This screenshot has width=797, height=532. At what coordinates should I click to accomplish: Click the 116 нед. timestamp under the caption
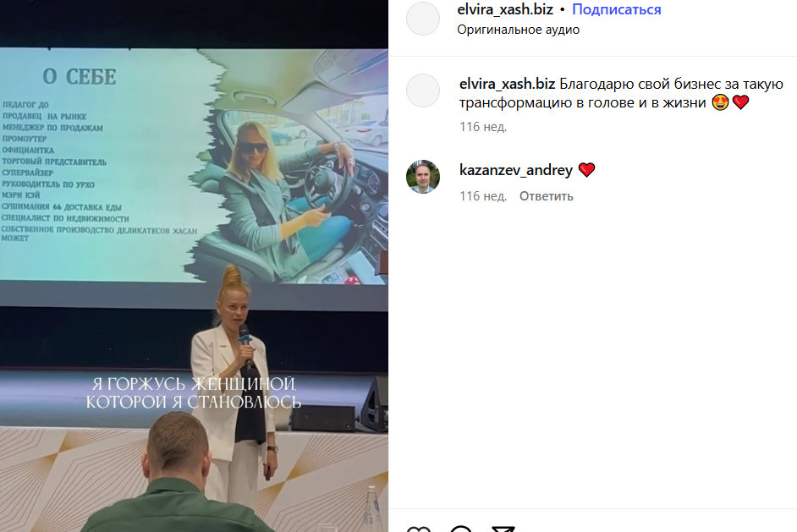483,127
